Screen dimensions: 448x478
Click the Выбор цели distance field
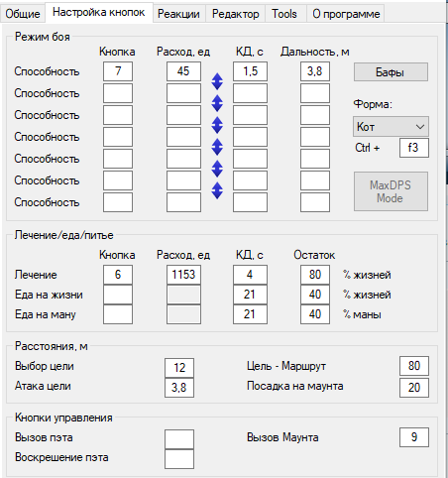179,368
